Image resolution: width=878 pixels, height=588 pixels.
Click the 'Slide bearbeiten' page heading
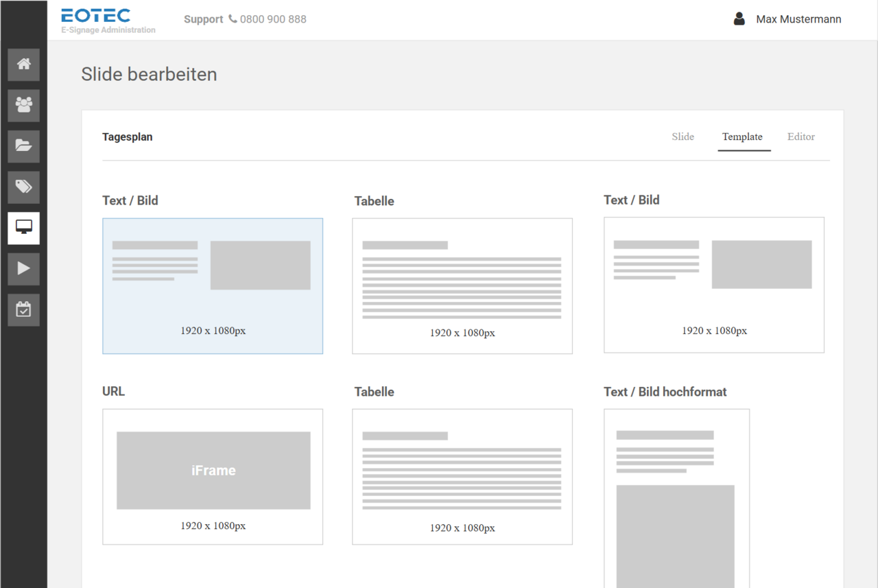pyautogui.click(x=149, y=74)
